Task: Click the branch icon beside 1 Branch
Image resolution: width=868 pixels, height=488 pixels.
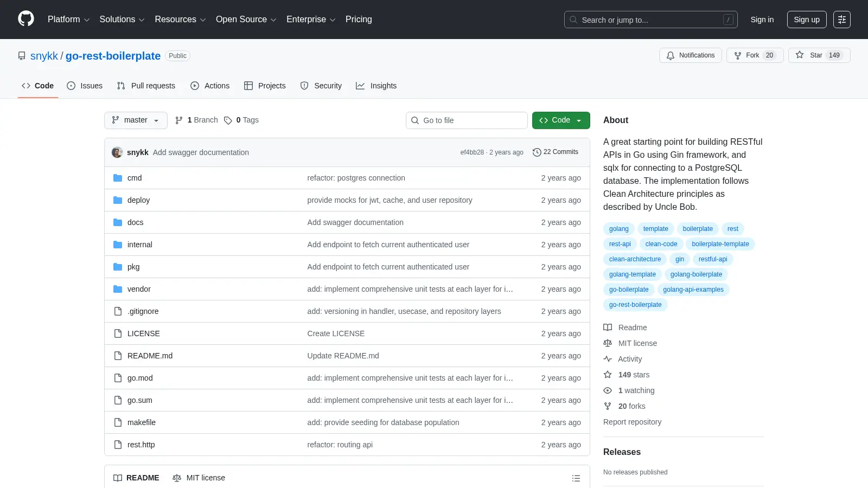Action: 179,120
